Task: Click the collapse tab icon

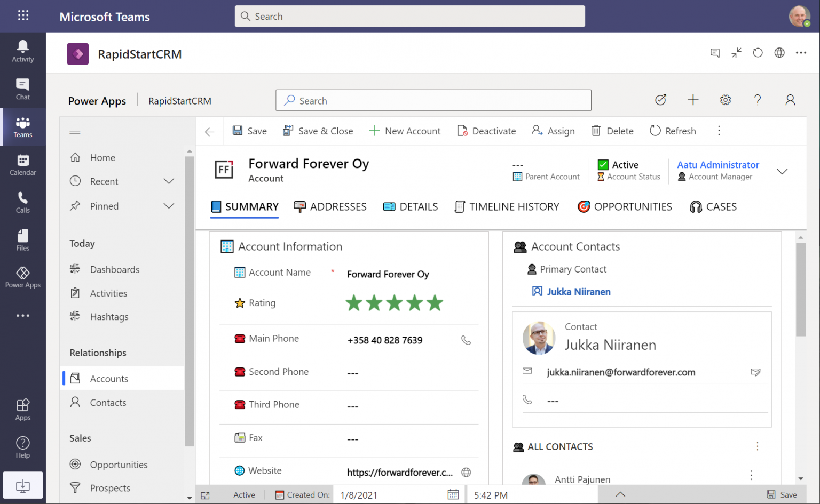Action: [737, 53]
